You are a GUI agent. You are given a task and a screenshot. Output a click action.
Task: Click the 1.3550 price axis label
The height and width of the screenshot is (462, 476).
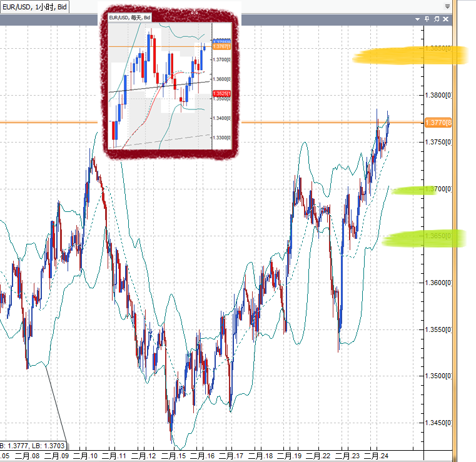point(438,329)
